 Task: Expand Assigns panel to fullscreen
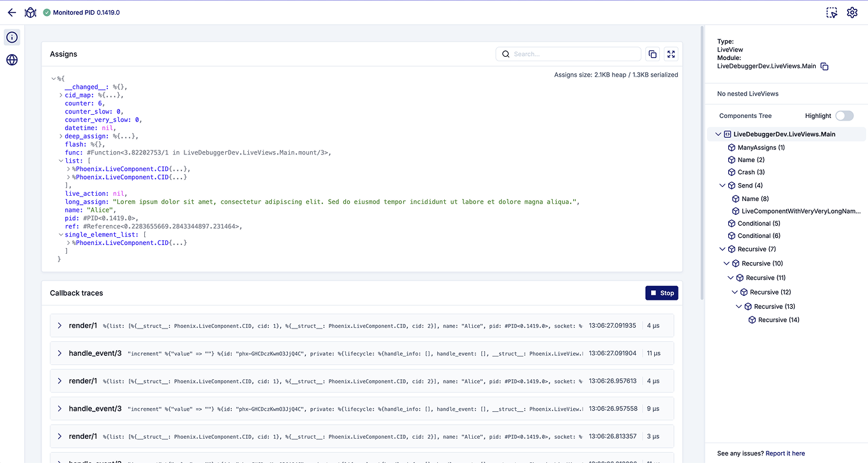[x=671, y=54]
